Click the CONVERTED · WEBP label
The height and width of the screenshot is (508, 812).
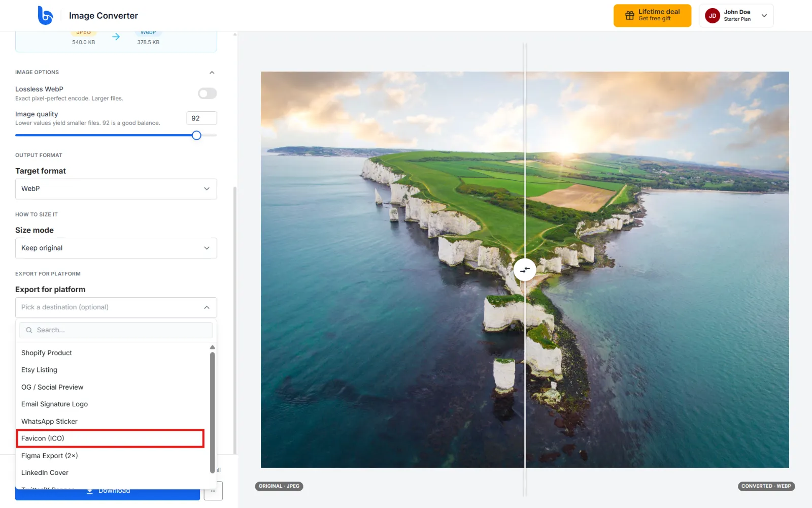coord(766,486)
